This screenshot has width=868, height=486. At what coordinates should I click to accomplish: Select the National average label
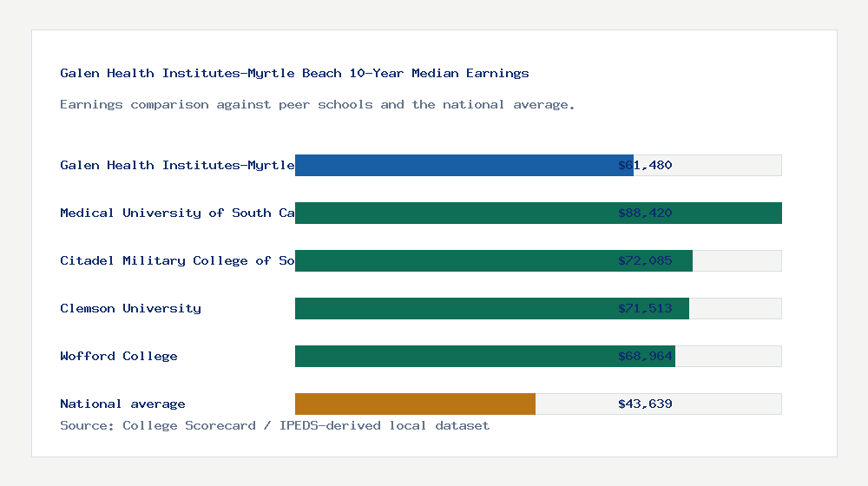(123, 404)
